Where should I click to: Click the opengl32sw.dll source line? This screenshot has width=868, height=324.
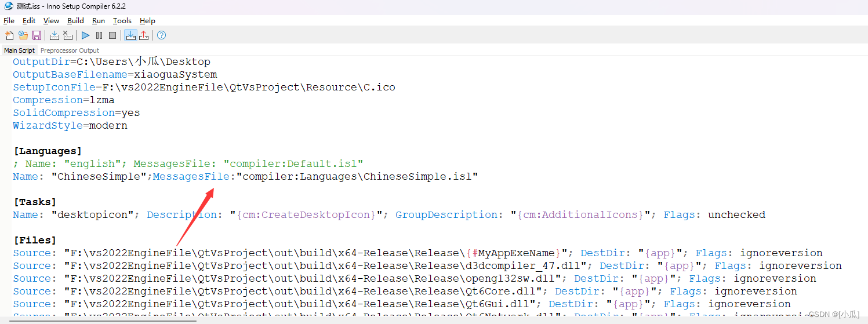click(415, 278)
